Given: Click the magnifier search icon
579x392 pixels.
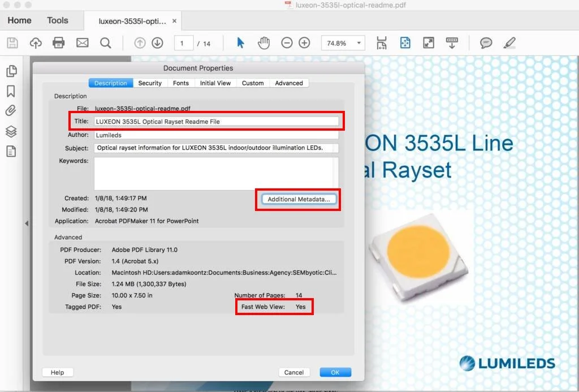Looking at the screenshot, I should tap(106, 43).
